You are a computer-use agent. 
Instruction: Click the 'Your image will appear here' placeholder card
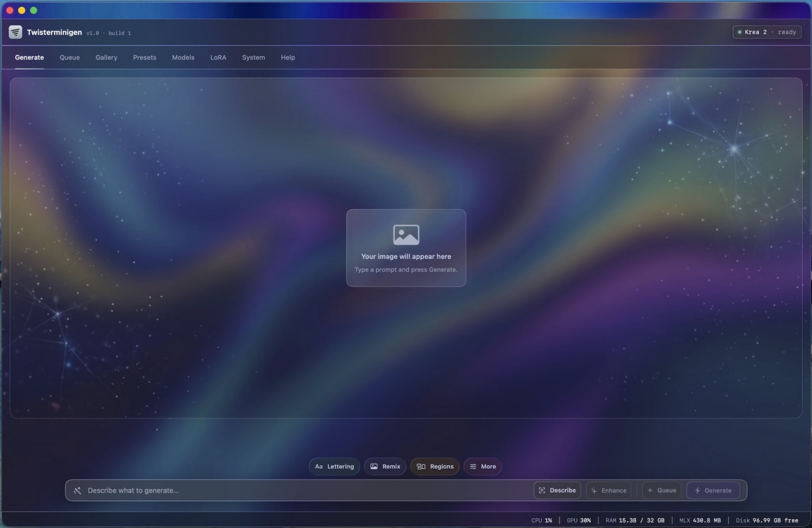coord(406,248)
